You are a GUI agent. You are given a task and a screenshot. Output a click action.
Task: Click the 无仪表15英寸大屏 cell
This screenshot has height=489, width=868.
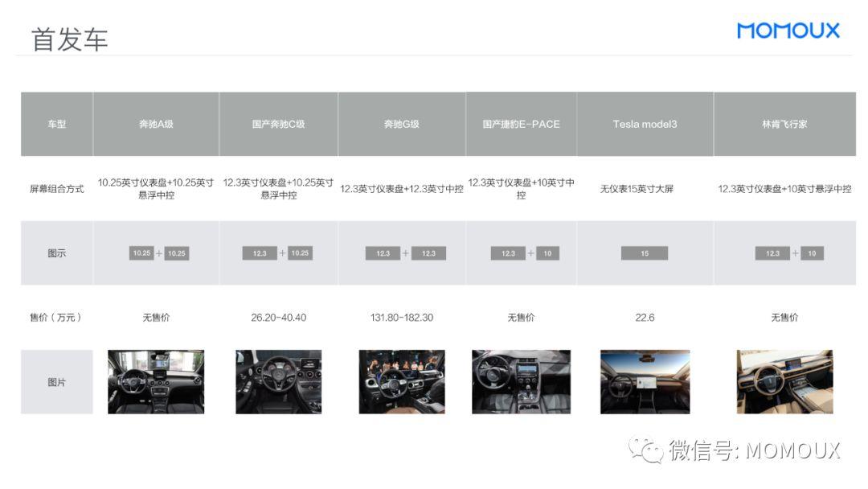coord(637,189)
